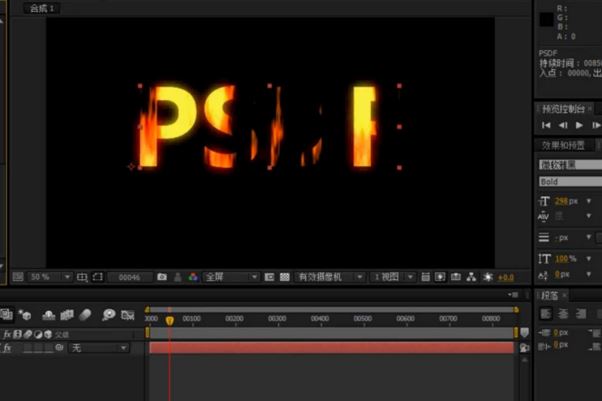Open the 有效摄像机 camera view dropdown
This screenshot has width=602, height=401.
click(331, 277)
